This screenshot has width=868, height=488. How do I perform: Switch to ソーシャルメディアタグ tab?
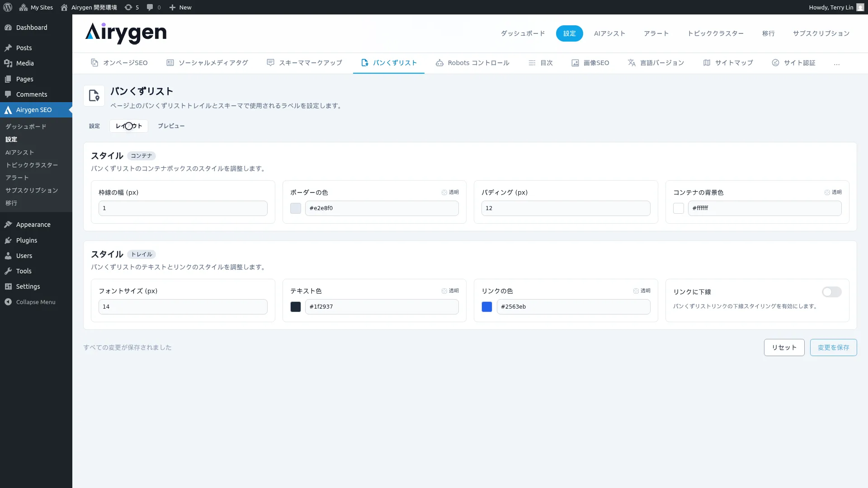pyautogui.click(x=207, y=63)
